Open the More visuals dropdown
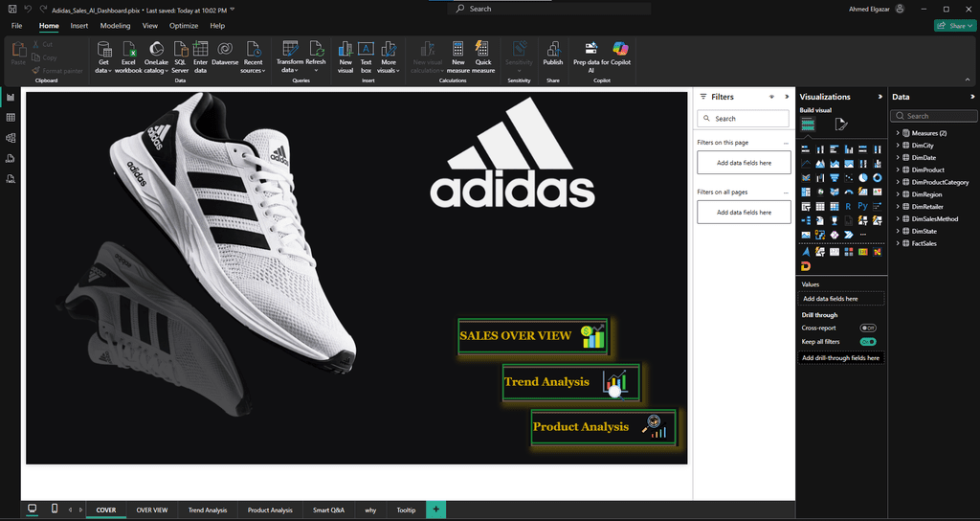 tap(389, 57)
